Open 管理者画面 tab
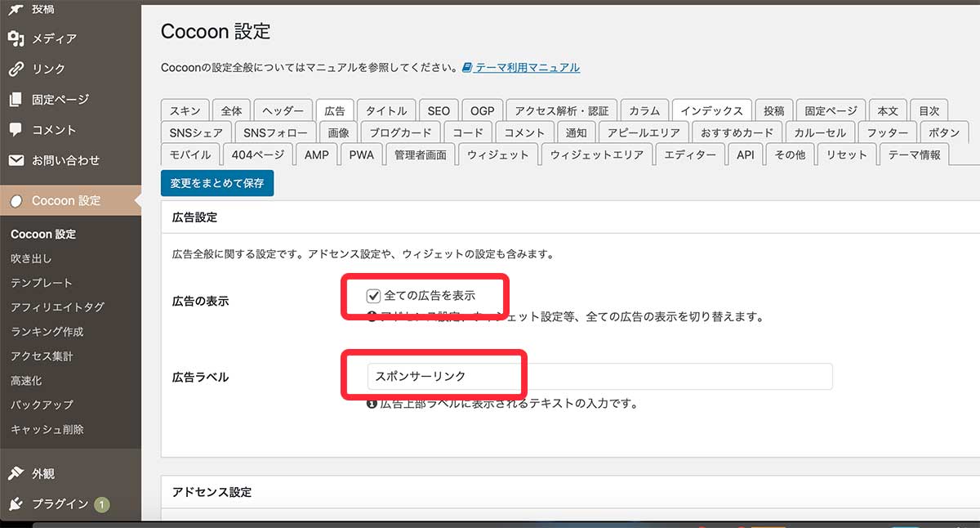This screenshot has height=528, width=980. 420,154
